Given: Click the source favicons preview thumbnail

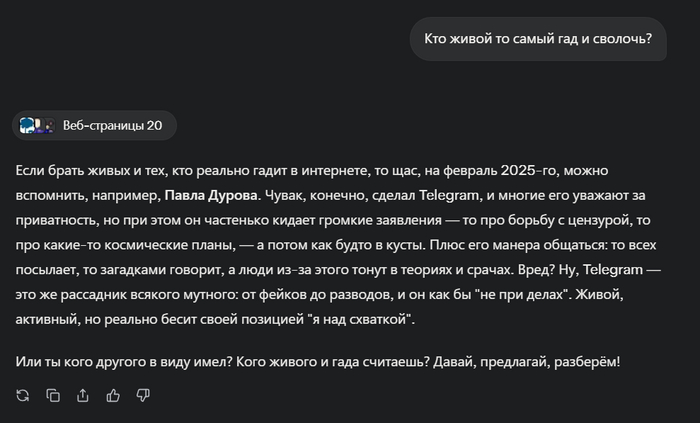Looking at the screenshot, I should 36,125.
